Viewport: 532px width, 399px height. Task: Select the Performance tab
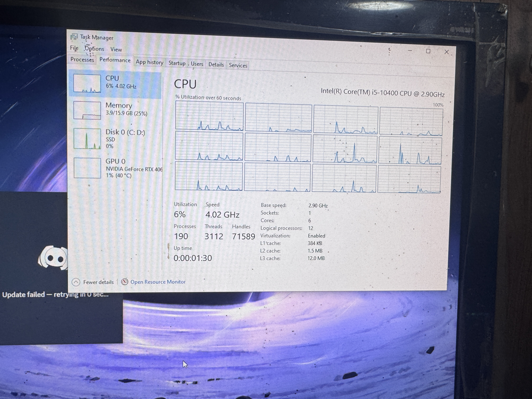pyautogui.click(x=115, y=60)
